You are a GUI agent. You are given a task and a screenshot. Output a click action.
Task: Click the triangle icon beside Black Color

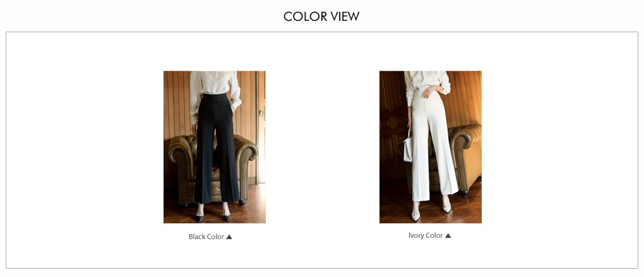coord(229,237)
